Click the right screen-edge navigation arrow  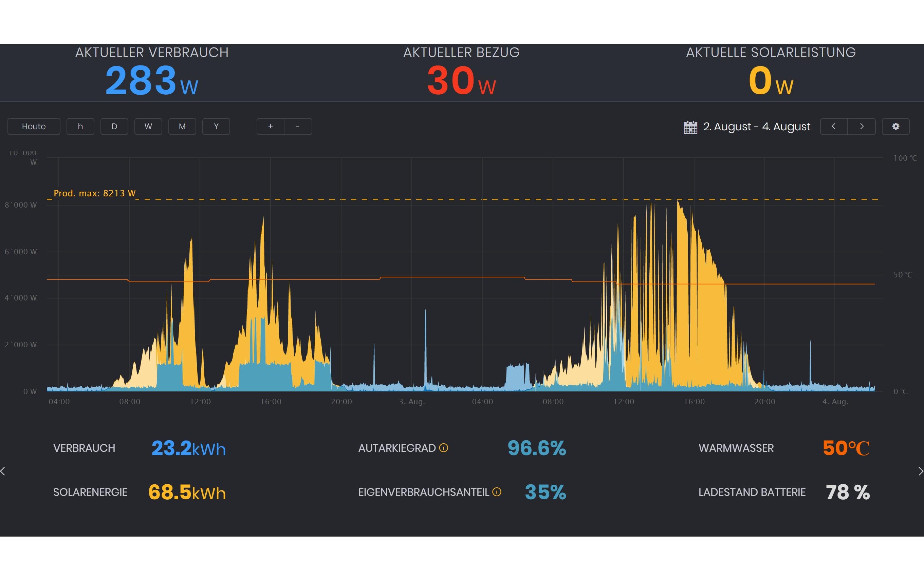[921, 471]
